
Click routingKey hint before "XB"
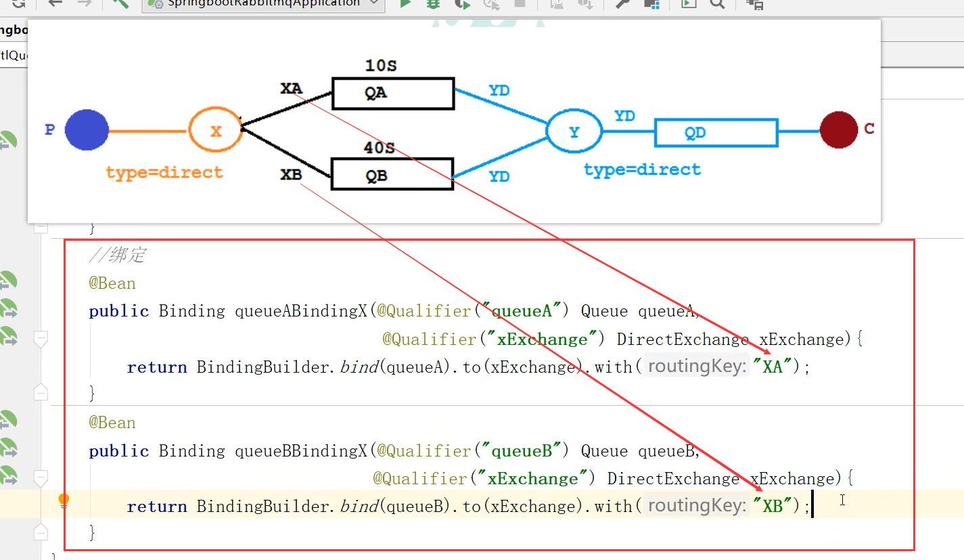point(697,506)
